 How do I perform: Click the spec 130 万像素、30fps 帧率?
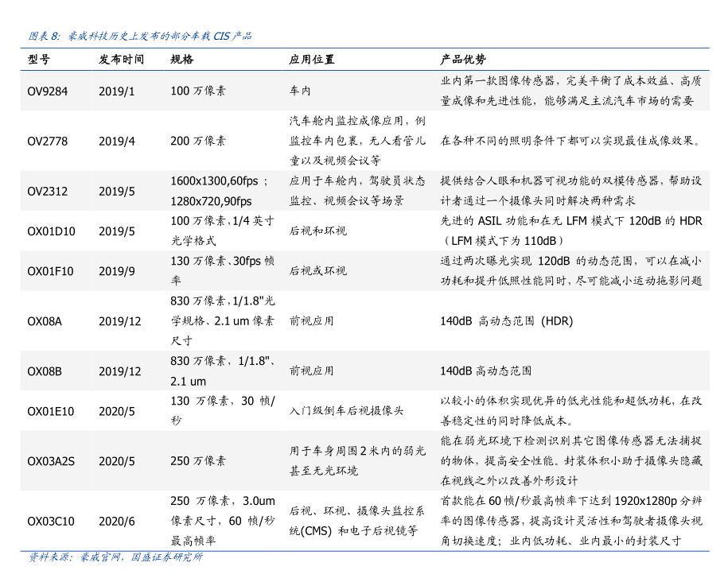[223, 270]
